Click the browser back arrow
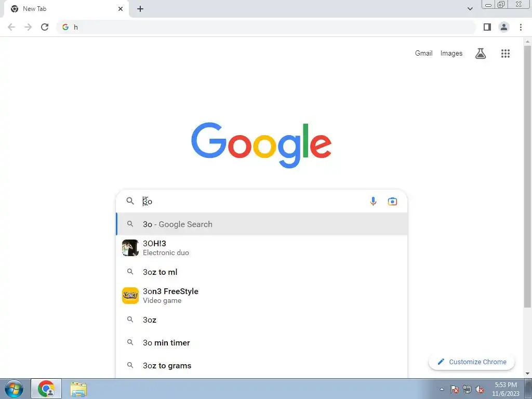 [x=11, y=27]
